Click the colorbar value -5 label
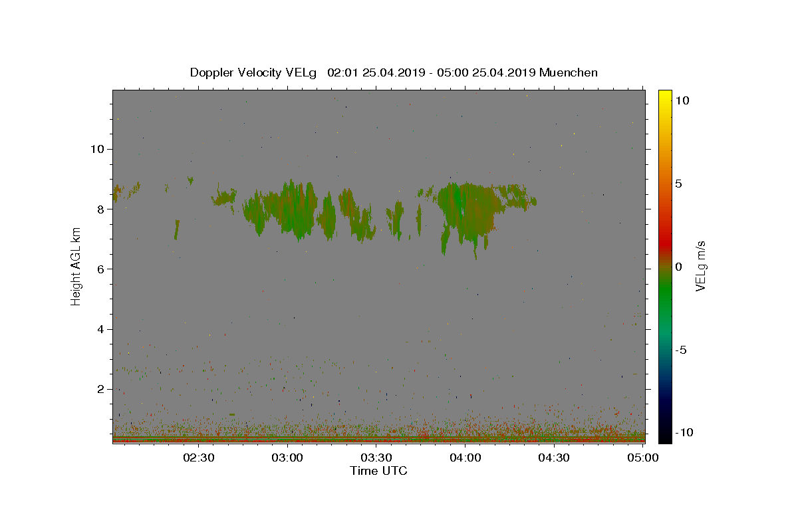The height and width of the screenshot is (532, 798). [681, 350]
